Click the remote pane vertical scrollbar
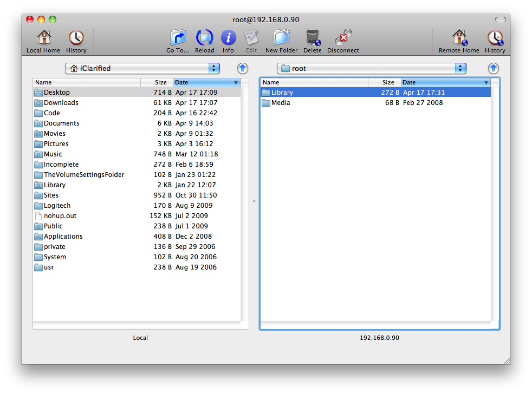 coord(495,206)
